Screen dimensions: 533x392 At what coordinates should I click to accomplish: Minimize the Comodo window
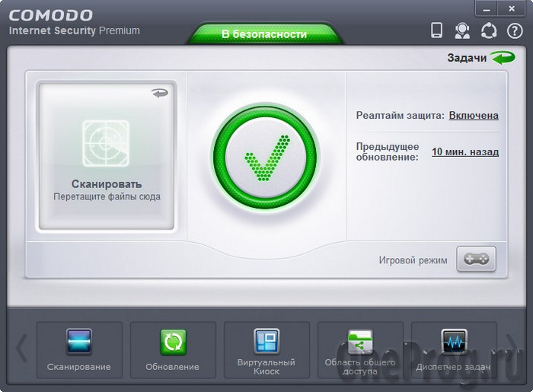[x=487, y=9]
